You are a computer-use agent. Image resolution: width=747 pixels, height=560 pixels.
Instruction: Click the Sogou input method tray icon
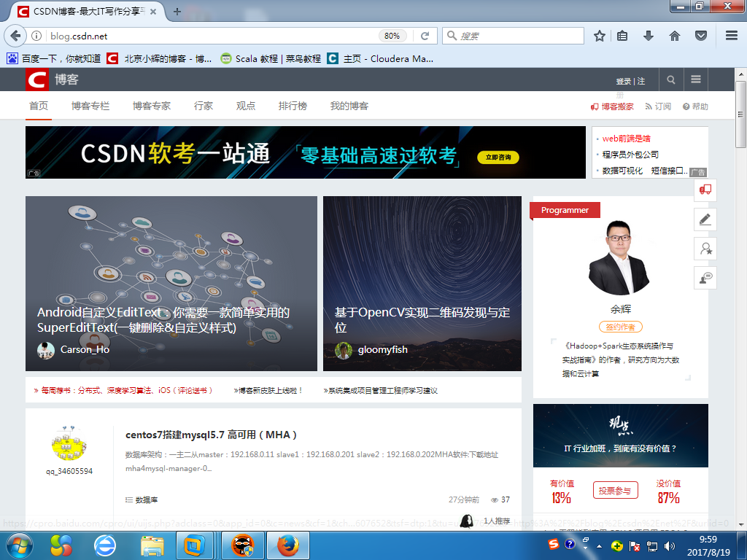coord(553,544)
